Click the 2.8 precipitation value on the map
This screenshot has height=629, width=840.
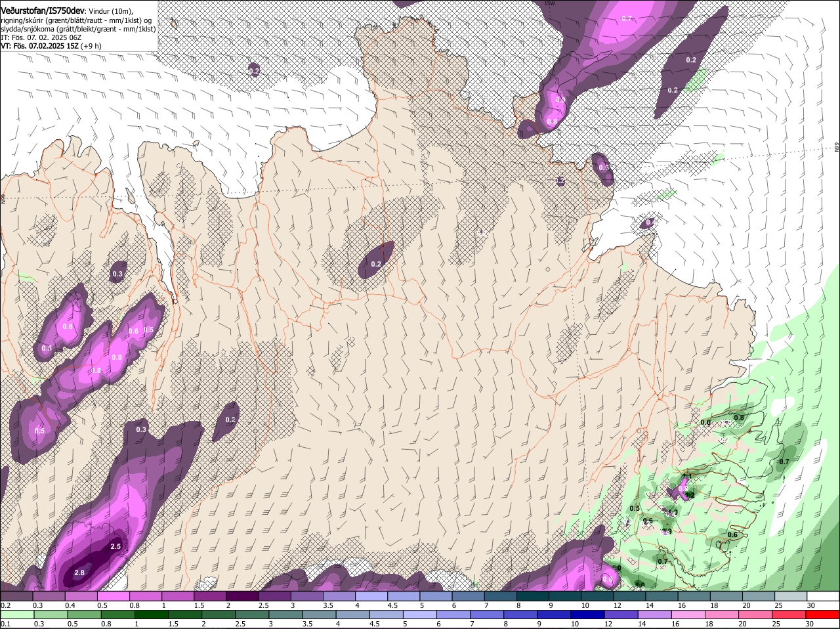coord(79,573)
